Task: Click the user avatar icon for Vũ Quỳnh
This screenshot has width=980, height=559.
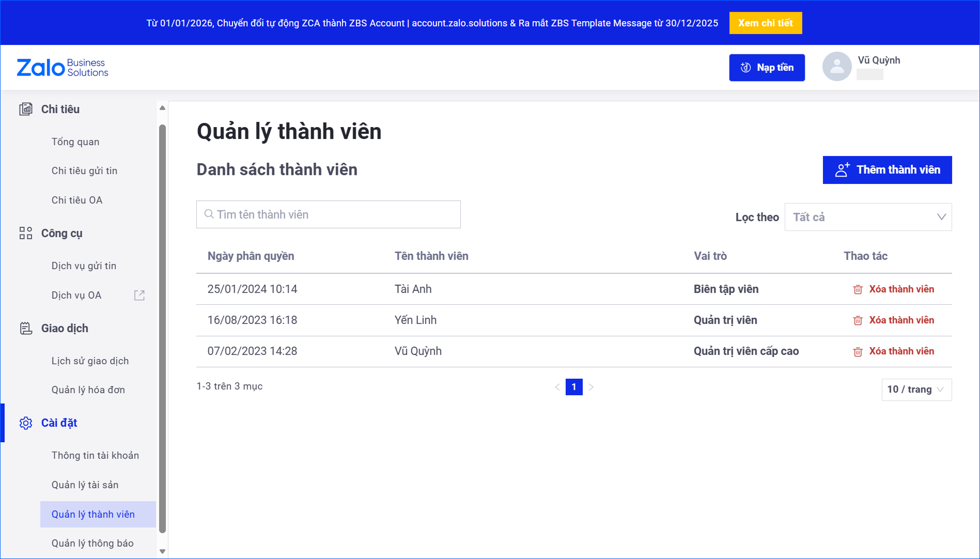Action: [836, 67]
